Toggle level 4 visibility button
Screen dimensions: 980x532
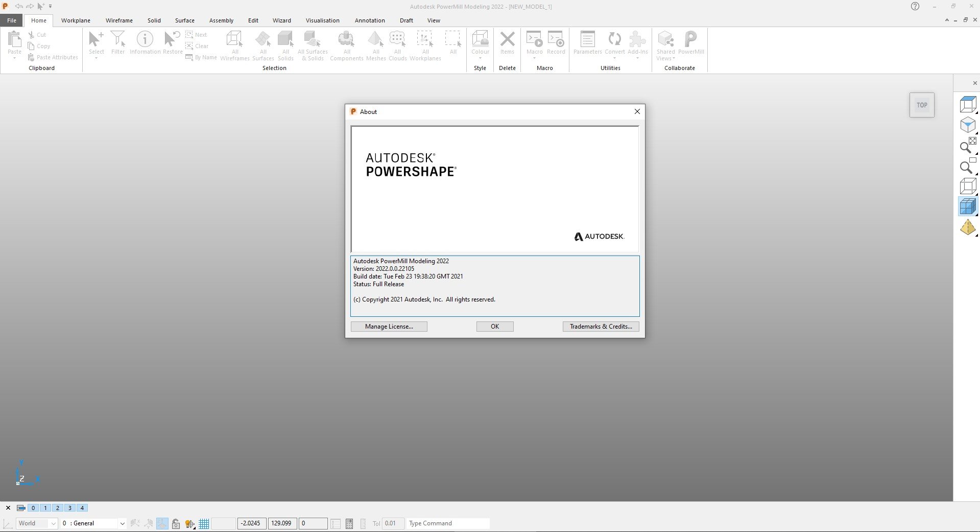point(82,508)
